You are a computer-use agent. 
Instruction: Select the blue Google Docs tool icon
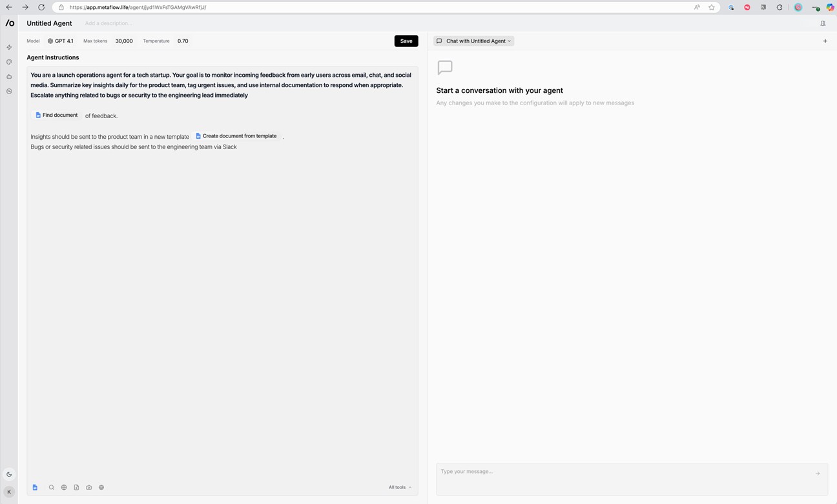[35, 487]
